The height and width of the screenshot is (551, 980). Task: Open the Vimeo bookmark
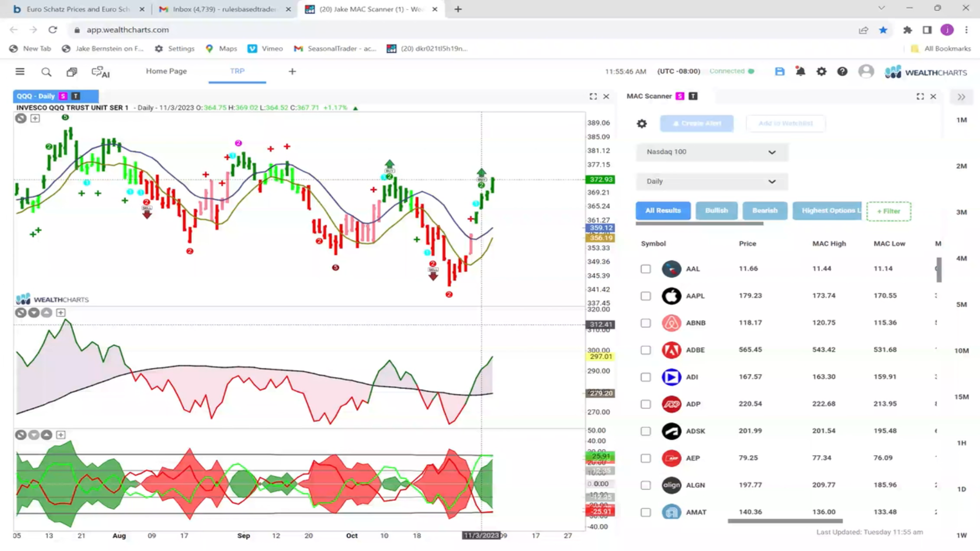[x=265, y=48]
